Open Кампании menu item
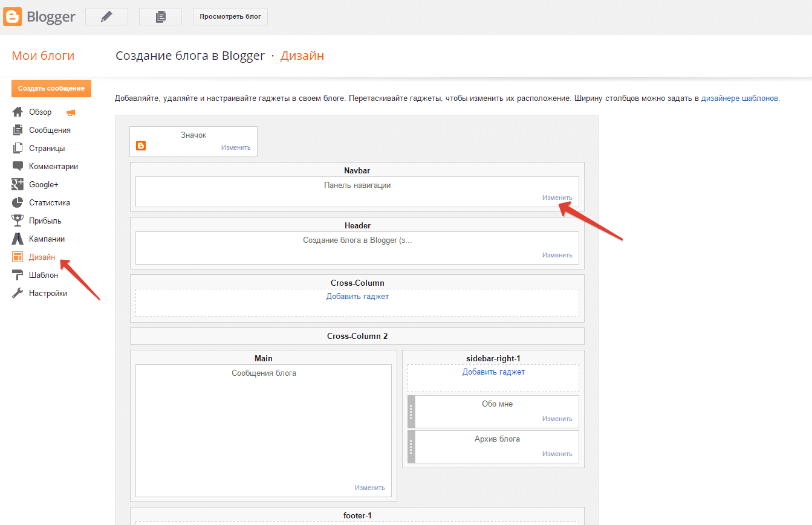 (x=47, y=239)
